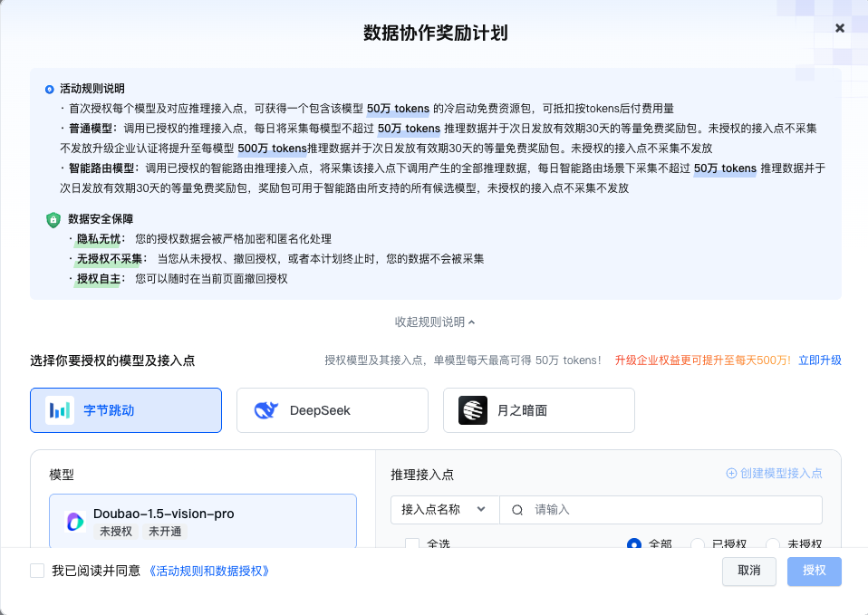Focus the 请输入 search input field
Image resolution: width=868 pixels, height=615 pixels.
click(x=661, y=510)
